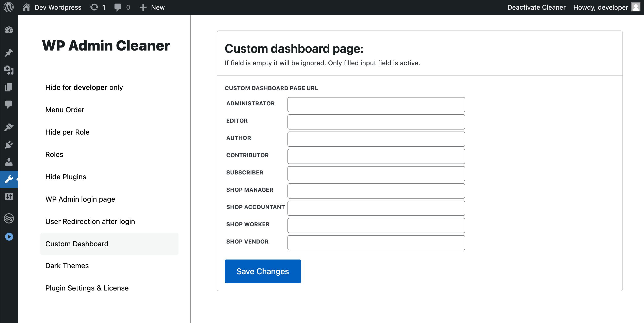Open the updates refresh icon
The image size is (644, 323).
94,7
